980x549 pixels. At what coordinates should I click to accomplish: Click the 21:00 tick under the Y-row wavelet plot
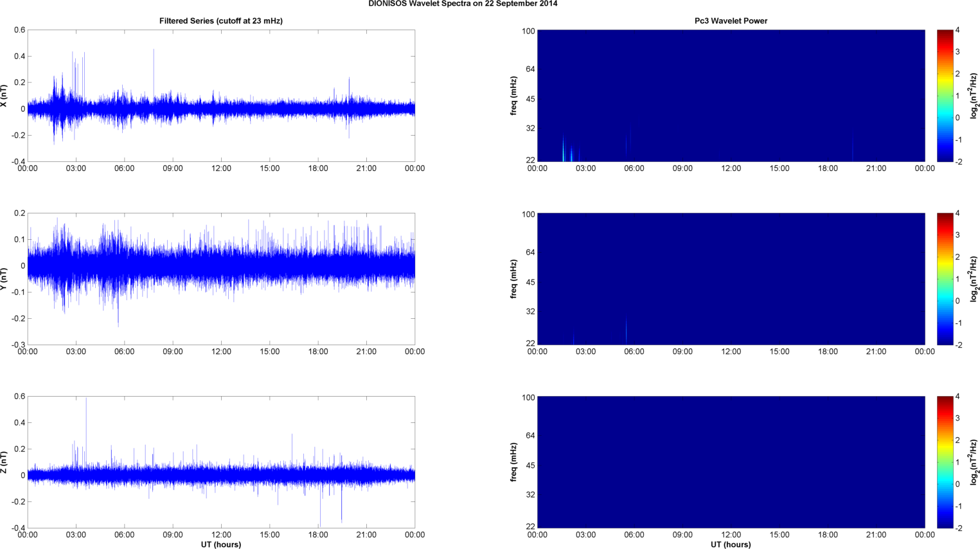pos(877,352)
